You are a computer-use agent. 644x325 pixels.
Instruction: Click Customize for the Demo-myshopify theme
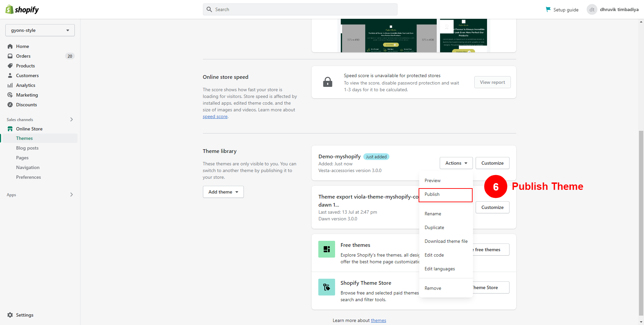click(492, 163)
